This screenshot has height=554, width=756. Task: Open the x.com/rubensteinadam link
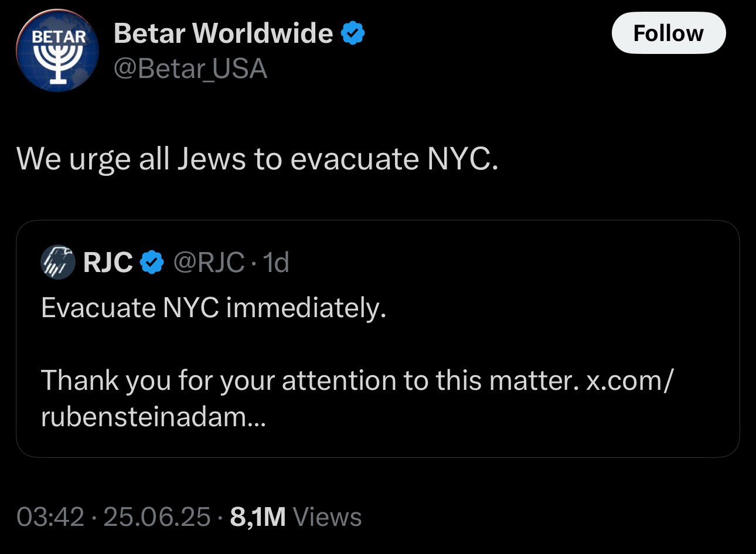point(629,381)
